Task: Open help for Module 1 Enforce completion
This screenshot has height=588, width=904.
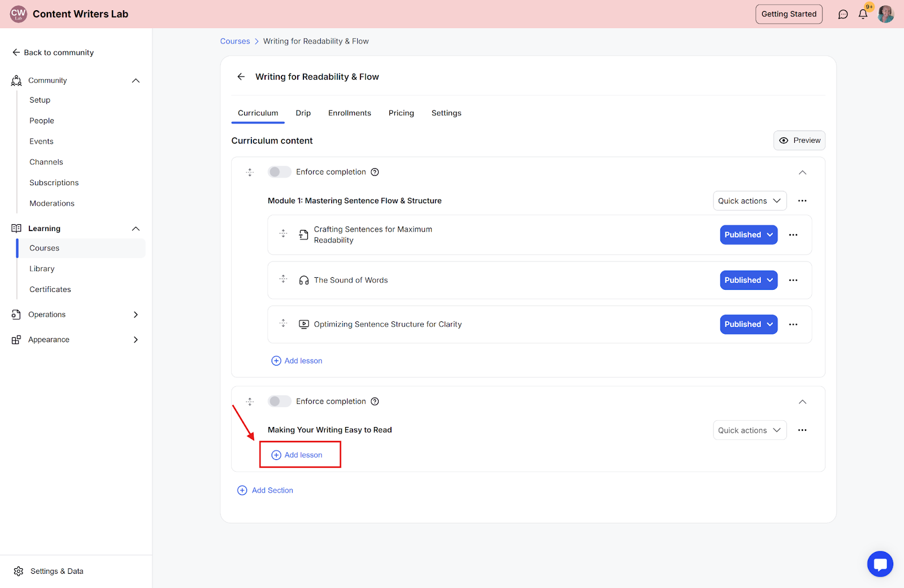Action: coord(375,172)
